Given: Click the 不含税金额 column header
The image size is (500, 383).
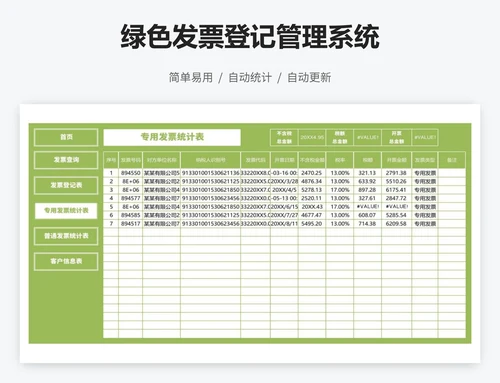Looking at the screenshot, I should pos(312,160).
